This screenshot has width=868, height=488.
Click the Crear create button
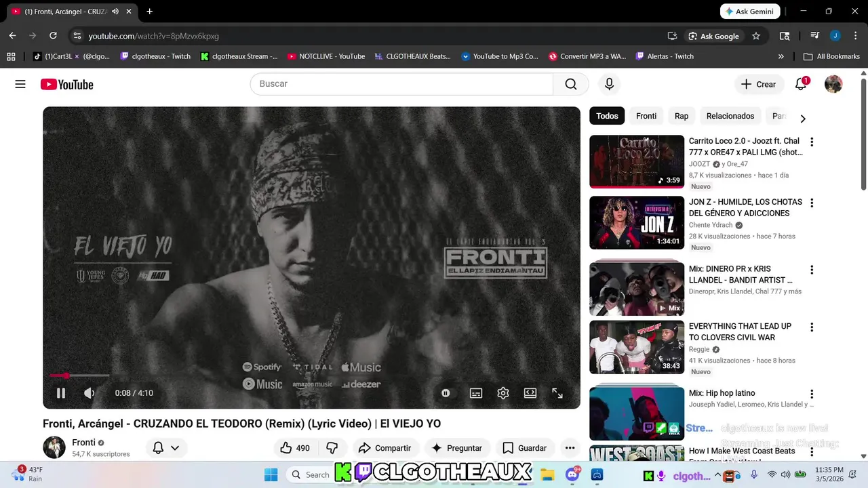758,84
